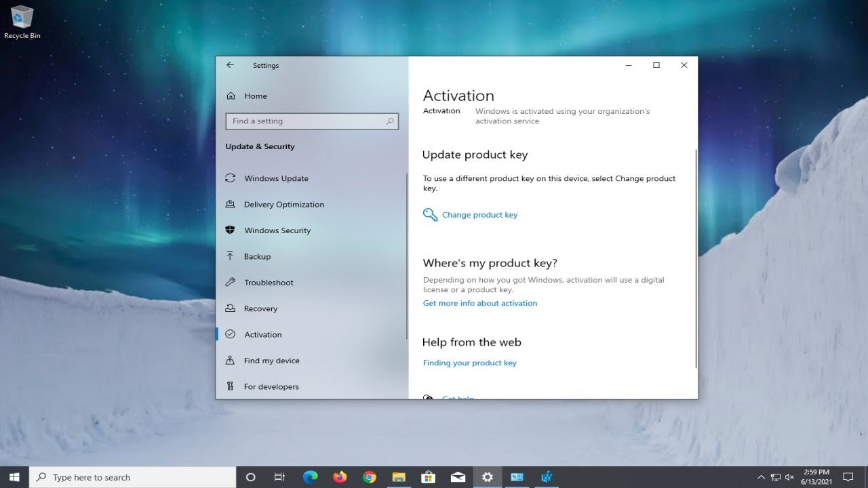
Task: Open the Mail app from taskbar
Action: click(458, 477)
